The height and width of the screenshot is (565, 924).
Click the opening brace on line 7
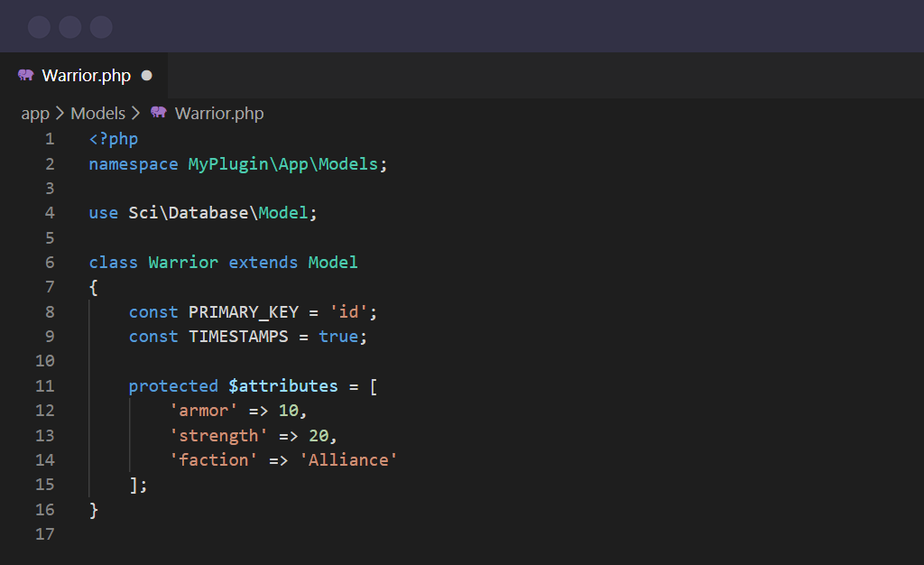tap(93, 288)
